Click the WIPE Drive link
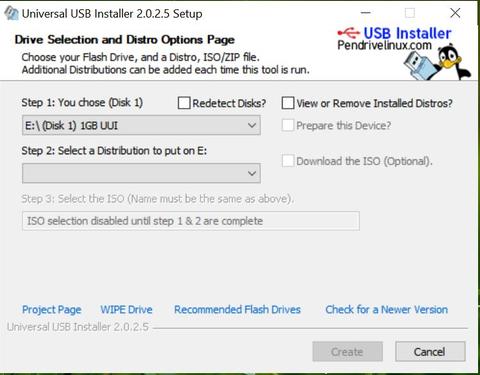Screen dimensions: 480x375 tap(127, 310)
